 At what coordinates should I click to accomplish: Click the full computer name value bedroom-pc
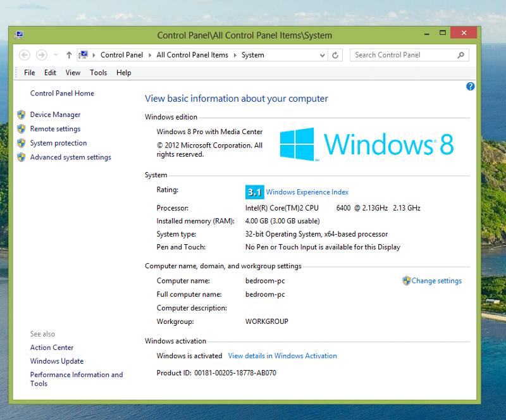coord(265,294)
